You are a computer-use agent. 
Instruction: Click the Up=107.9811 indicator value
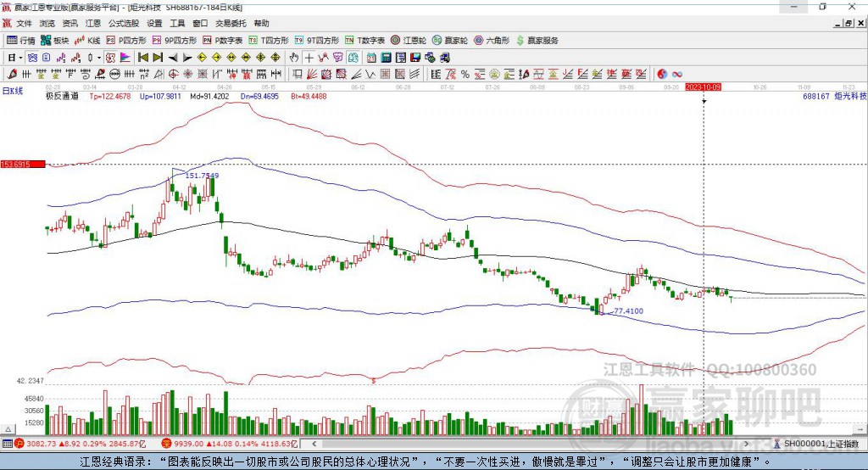tap(160, 96)
